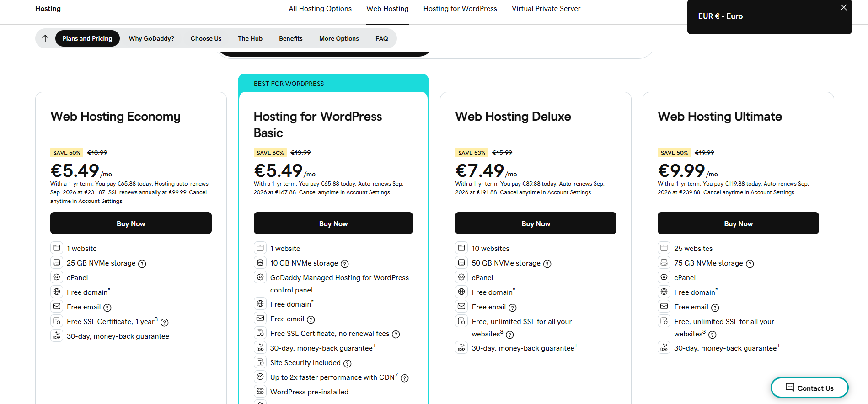Click help icon next to Site Security Included
This screenshot has width=868, height=404.
click(347, 363)
